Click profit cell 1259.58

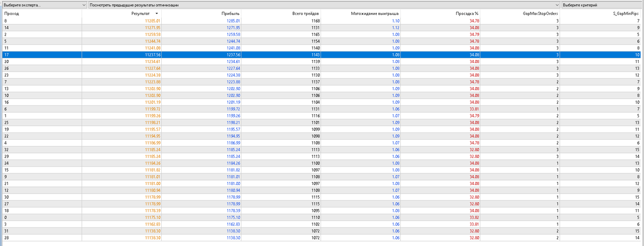(x=233, y=34)
